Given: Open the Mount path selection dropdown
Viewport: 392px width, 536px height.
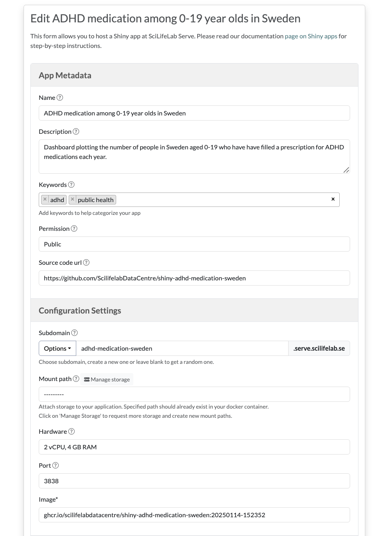Looking at the screenshot, I should pyautogui.click(x=194, y=394).
